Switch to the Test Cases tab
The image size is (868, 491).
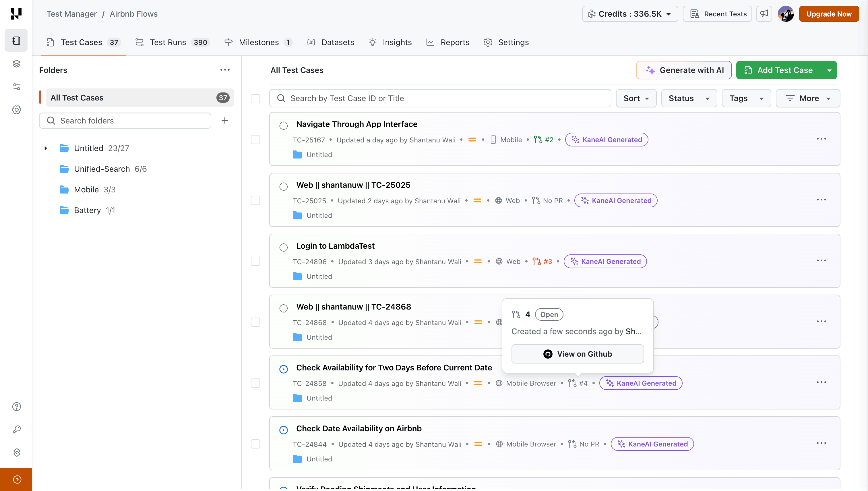click(x=83, y=42)
